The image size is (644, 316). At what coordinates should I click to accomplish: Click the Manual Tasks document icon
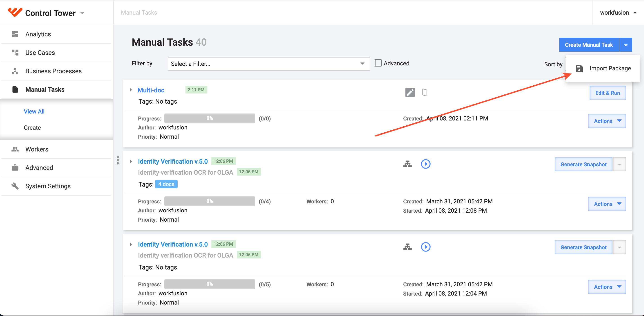pos(15,89)
